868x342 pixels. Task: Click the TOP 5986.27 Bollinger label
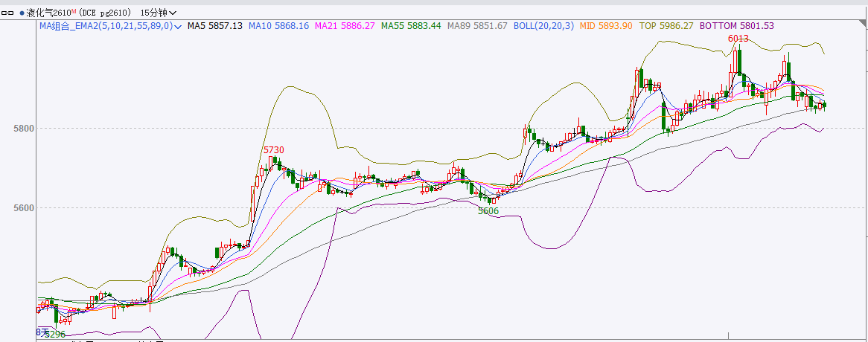click(x=666, y=25)
